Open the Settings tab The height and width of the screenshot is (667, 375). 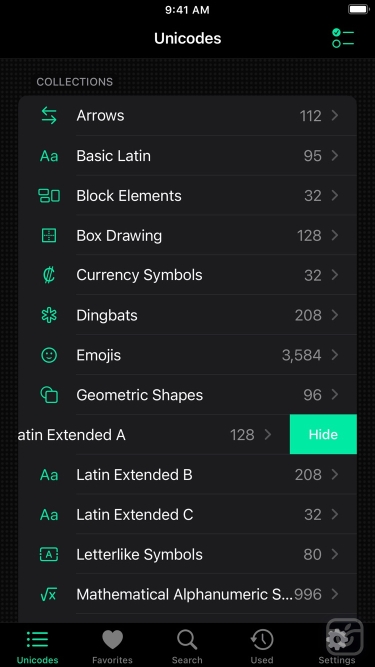[337, 647]
